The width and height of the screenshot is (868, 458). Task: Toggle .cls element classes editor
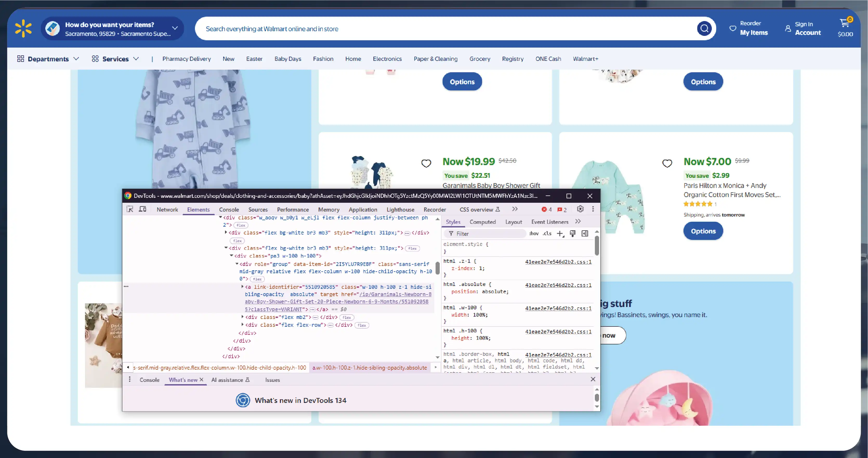(547, 234)
